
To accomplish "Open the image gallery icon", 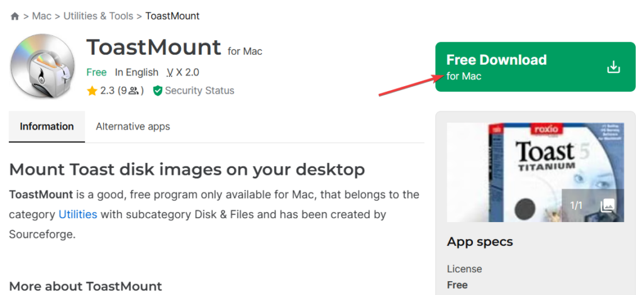I will [x=608, y=205].
